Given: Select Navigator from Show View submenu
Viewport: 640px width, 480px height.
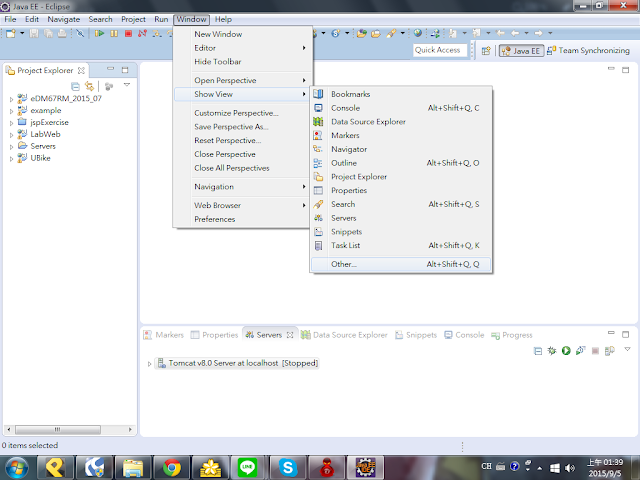Looking at the screenshot, I should [x=401, y=149].
